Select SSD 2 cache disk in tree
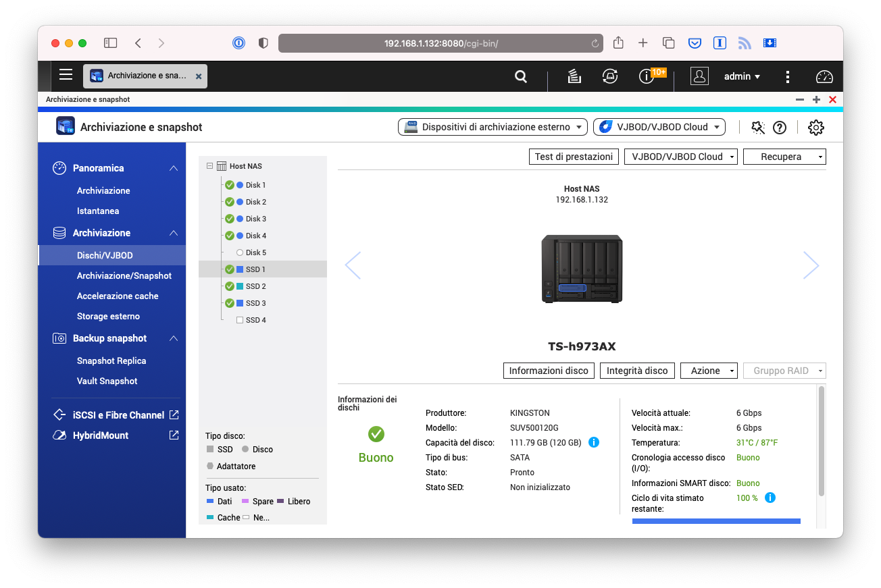881x588 pixels. pos(255,286)
